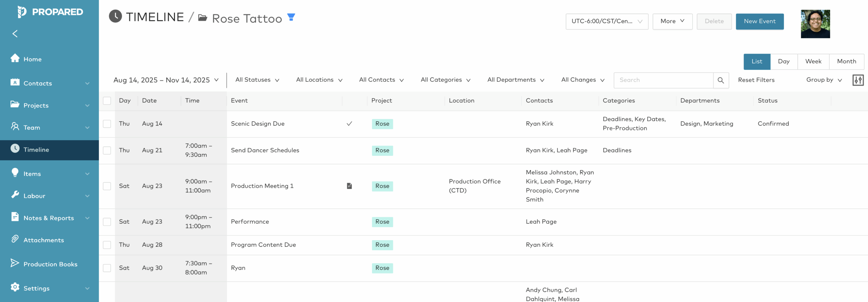Image resolution: width=868 pixels, height=302 pixels.
Task: Collapse the sidebar with back arrow
Action: pos(15,34)
